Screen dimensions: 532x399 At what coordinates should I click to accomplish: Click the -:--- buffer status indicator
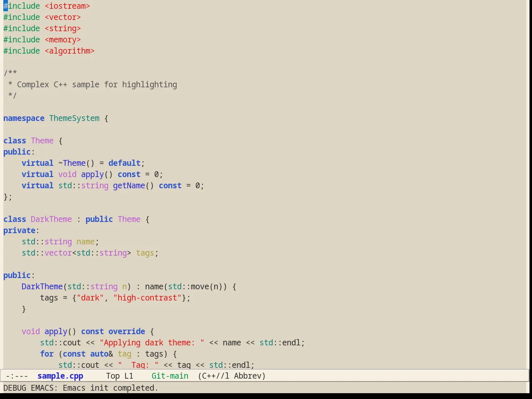[17, 376]
